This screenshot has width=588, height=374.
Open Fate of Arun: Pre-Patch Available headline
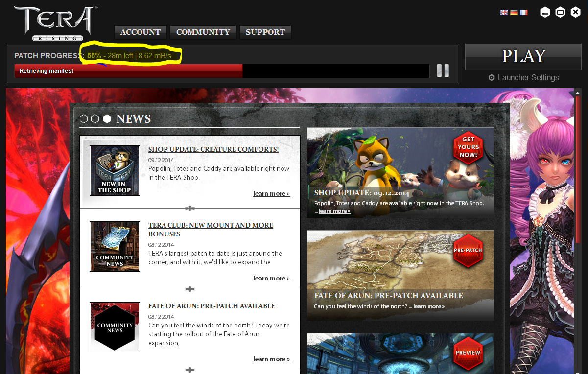[x=212, y=306]
